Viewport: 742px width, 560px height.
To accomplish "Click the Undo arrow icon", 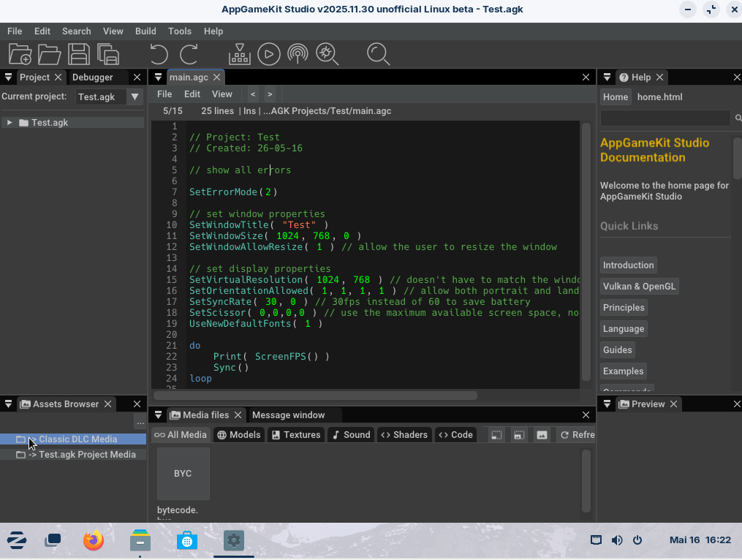I will tap(159, 54).
